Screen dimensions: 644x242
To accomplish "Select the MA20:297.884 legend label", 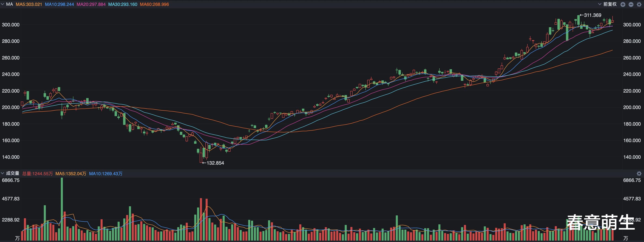I will [91, 4].
